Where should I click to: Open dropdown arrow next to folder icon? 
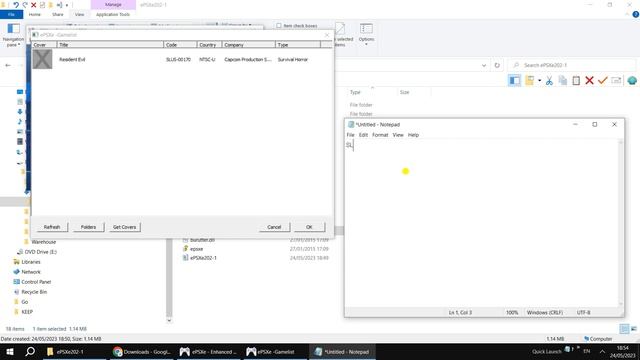click(539, 80)
